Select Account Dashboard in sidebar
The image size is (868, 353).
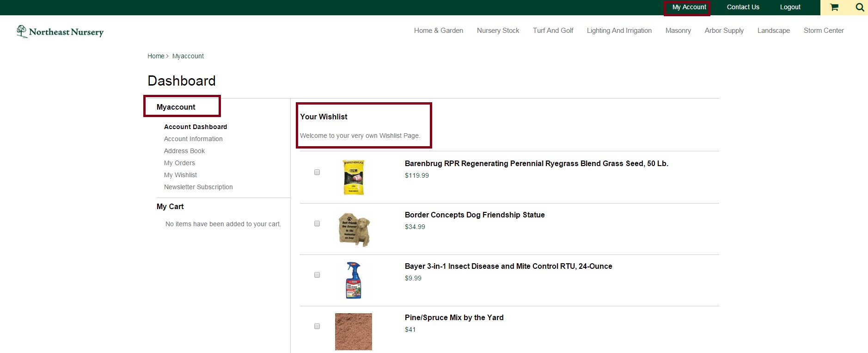click(196, 127)
